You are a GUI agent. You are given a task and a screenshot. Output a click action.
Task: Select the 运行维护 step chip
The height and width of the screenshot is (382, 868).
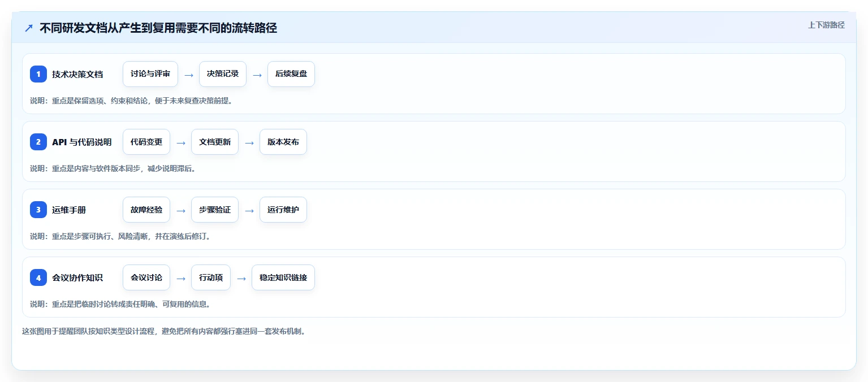283,210
